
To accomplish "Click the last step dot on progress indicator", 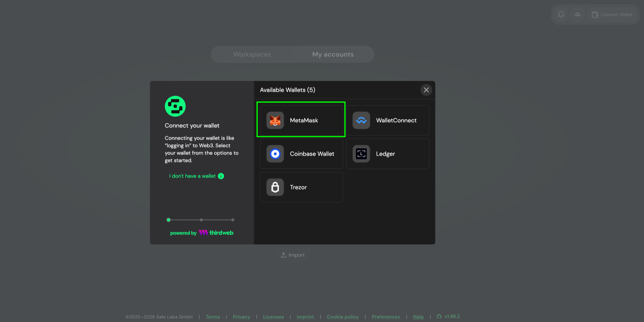I will pos(233,220).
